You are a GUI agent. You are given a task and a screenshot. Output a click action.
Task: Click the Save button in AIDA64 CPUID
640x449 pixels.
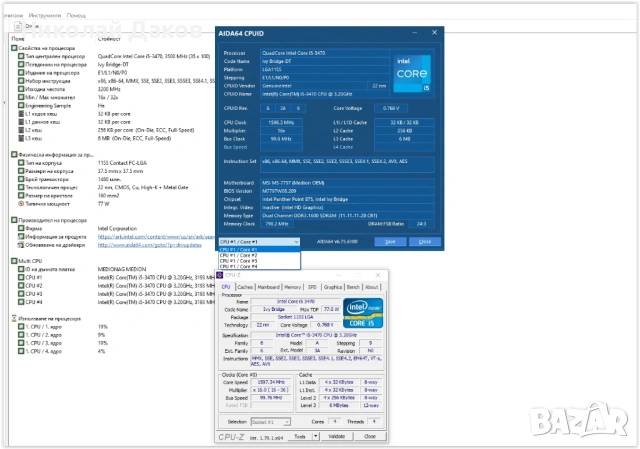pyautogui.click(x=390, y=241)
